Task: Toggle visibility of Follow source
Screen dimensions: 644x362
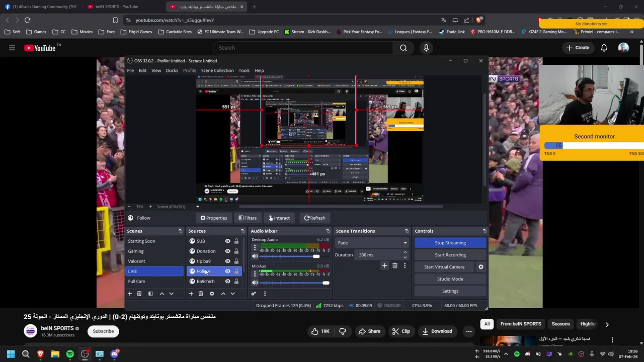Action: (227, 271)
